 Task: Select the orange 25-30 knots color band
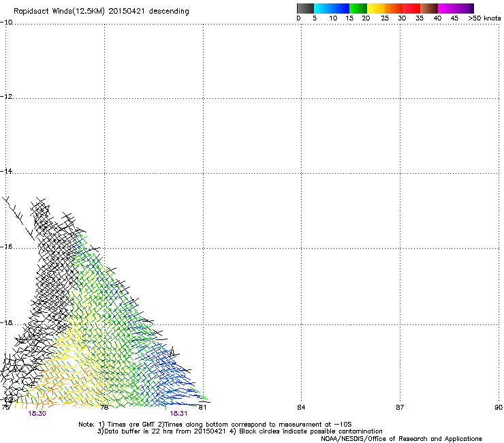(394, 8)
